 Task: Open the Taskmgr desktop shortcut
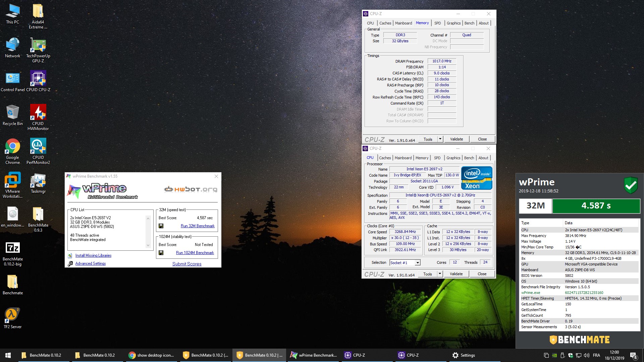pyautogui.click(x=38, y=183)
